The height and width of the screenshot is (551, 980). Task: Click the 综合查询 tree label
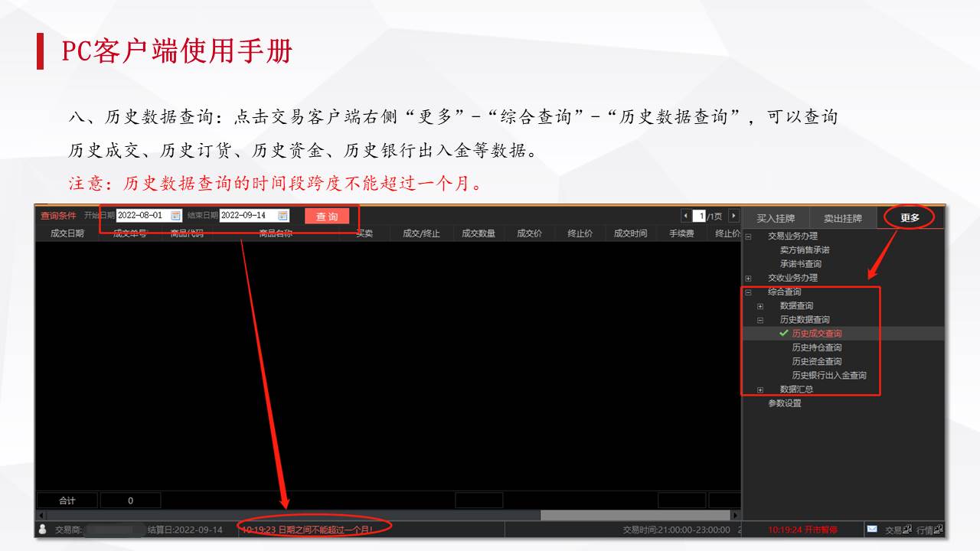tap(785, 292)
